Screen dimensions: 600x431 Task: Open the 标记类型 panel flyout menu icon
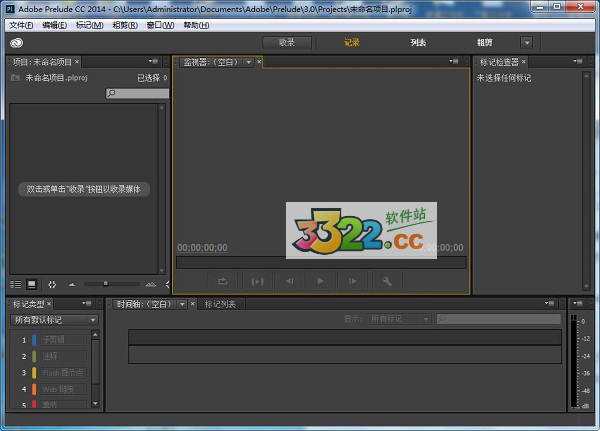coord(86,304)
